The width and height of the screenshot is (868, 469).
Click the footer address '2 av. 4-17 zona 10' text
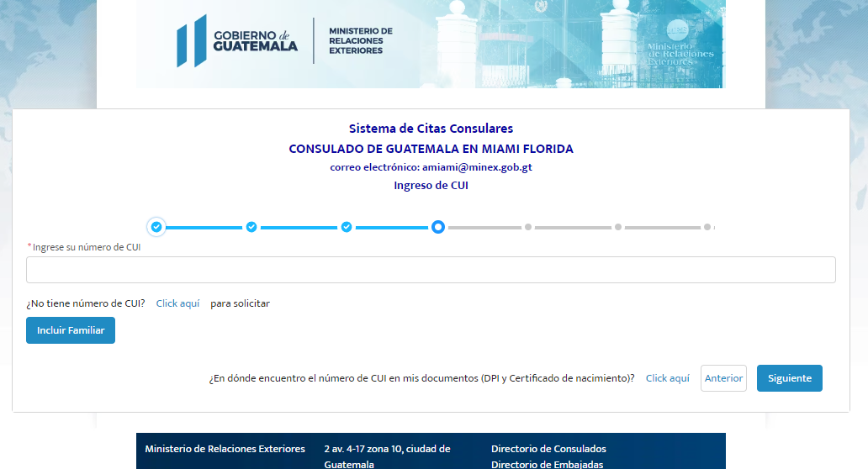click(387, 456)
